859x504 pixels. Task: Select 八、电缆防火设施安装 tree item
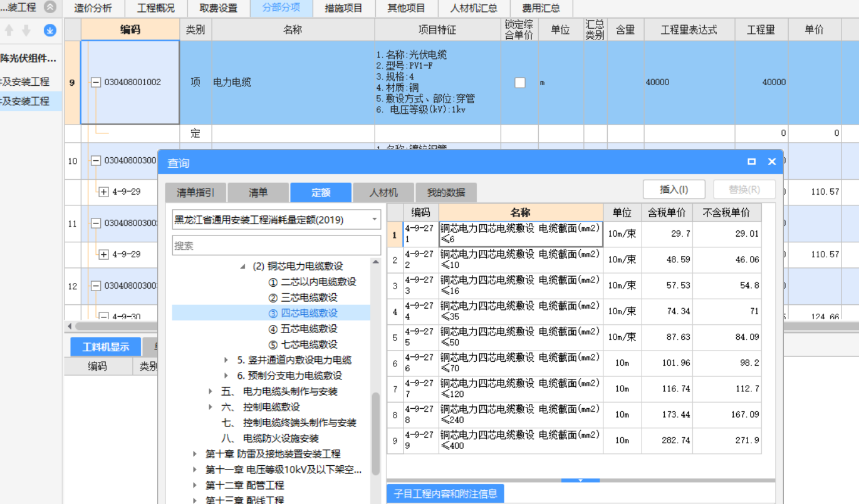[269, 438]
